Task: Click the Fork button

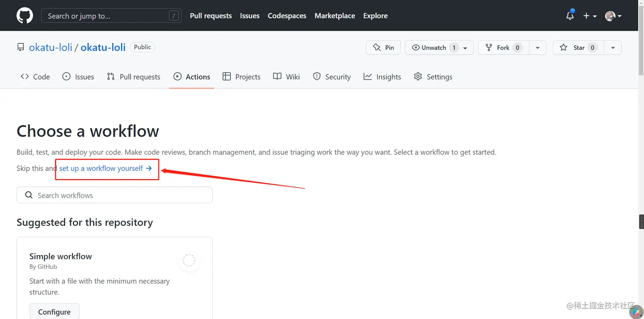Action: (x=503, y=48)
